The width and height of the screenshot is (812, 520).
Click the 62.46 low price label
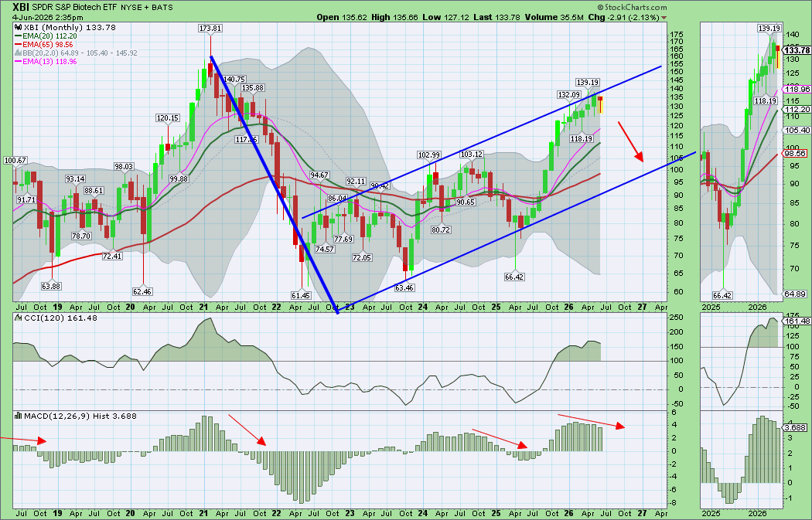click(x=142, y=291)
